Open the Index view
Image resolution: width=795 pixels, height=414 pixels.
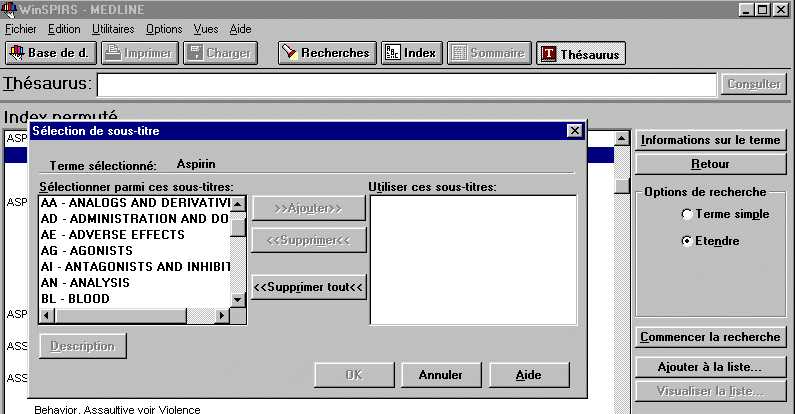coord(412,53)
